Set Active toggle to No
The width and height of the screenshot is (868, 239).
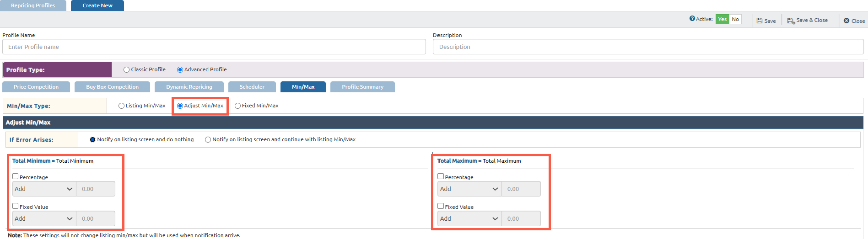(x=735, y=19)
